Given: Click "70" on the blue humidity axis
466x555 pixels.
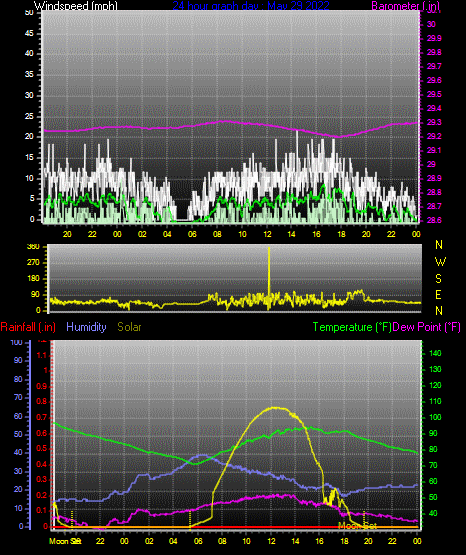Looking at the screenshot, I should (18, 397).
